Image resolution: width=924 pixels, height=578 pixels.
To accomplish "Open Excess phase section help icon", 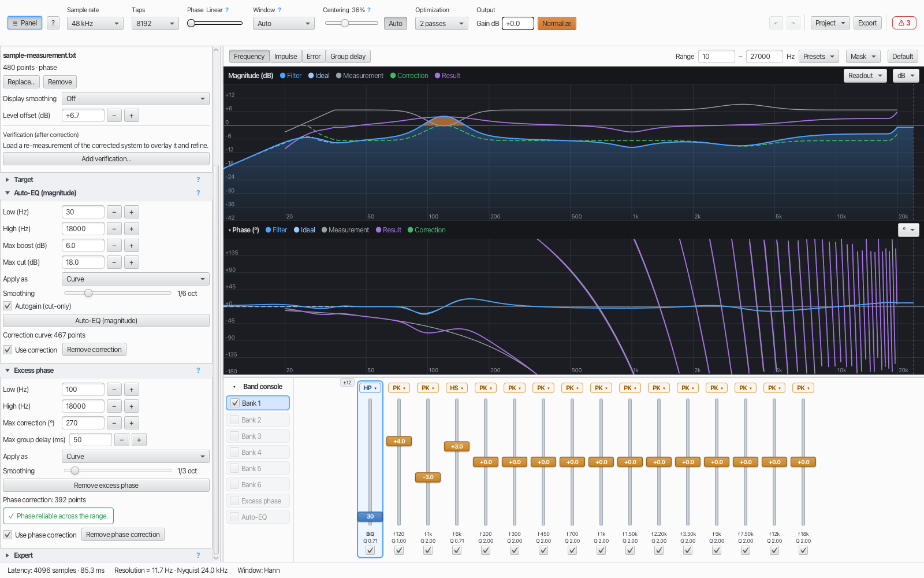I will coord(198,370).
